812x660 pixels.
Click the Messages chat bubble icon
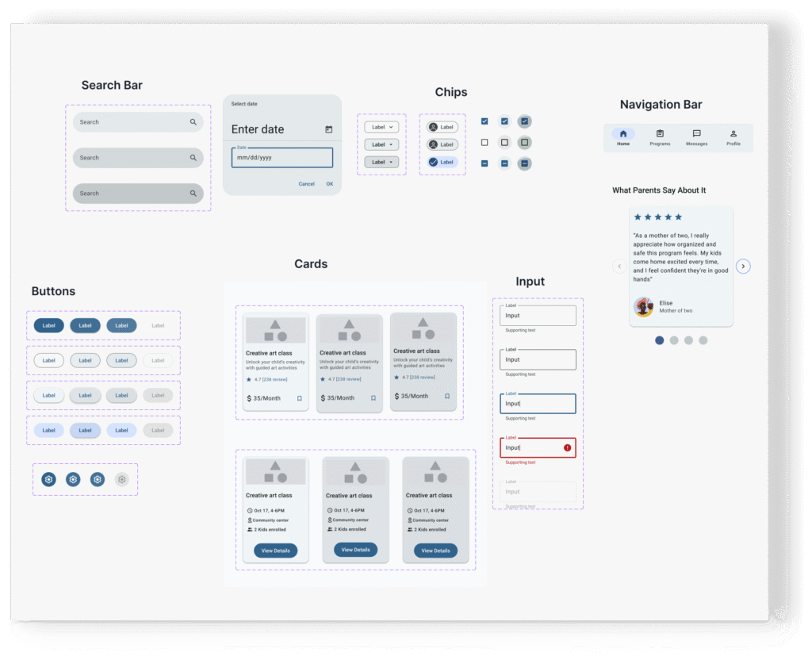[696, 134]
